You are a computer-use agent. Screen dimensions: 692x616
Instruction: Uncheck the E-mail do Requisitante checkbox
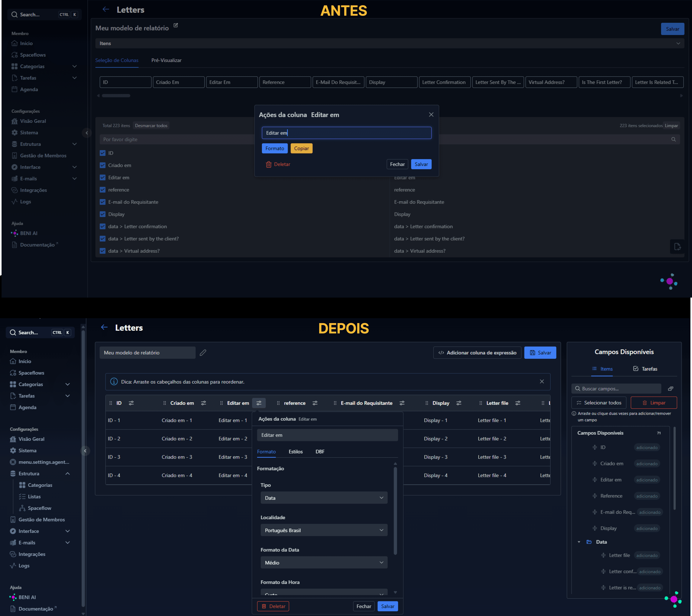click(x=103, y=202)
